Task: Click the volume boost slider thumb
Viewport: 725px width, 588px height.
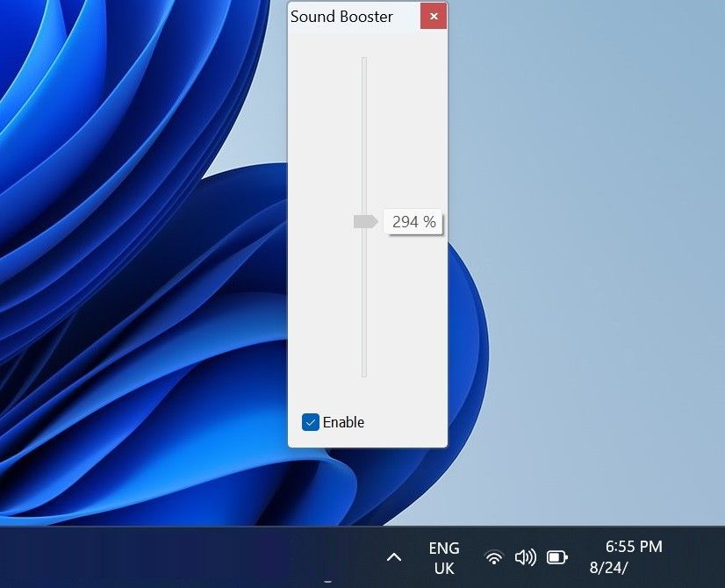Action: tap(364, 222)
